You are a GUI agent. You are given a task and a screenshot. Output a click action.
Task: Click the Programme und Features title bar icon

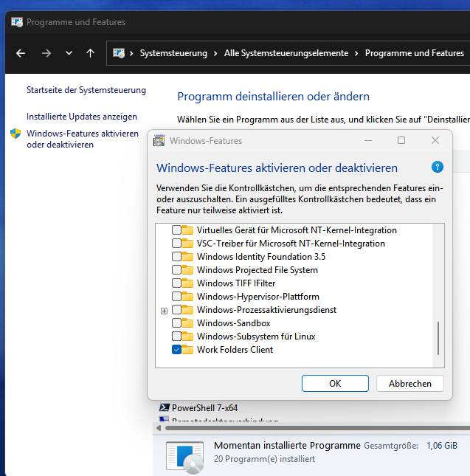click(x=17, y=22)
